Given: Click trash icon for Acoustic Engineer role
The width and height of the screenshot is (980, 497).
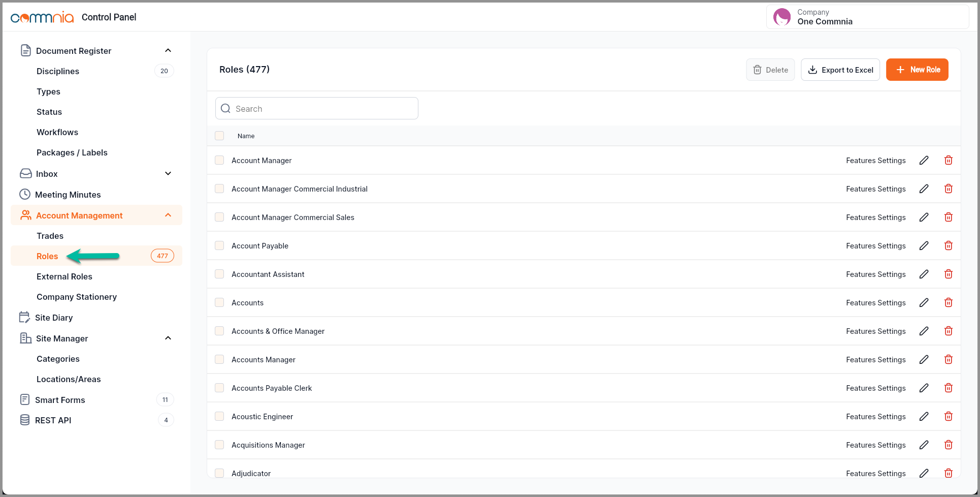Looking at the screenshot, I should (948, 417).
